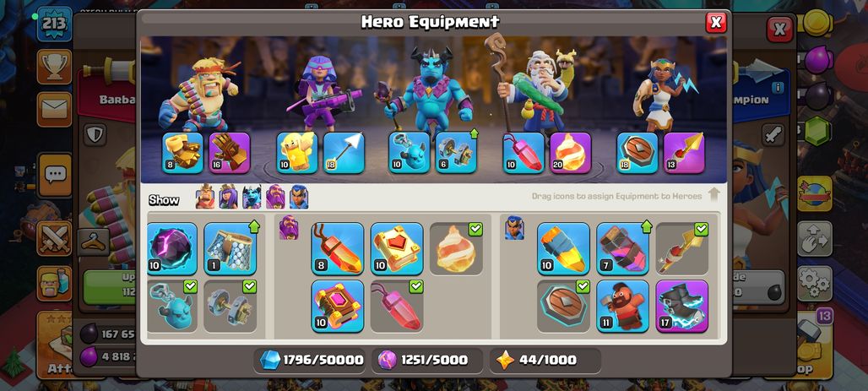This screenshot has width=868, height=391.
Task: Toggle the Barbarian King filter in Show row
Action: point(205,197)
